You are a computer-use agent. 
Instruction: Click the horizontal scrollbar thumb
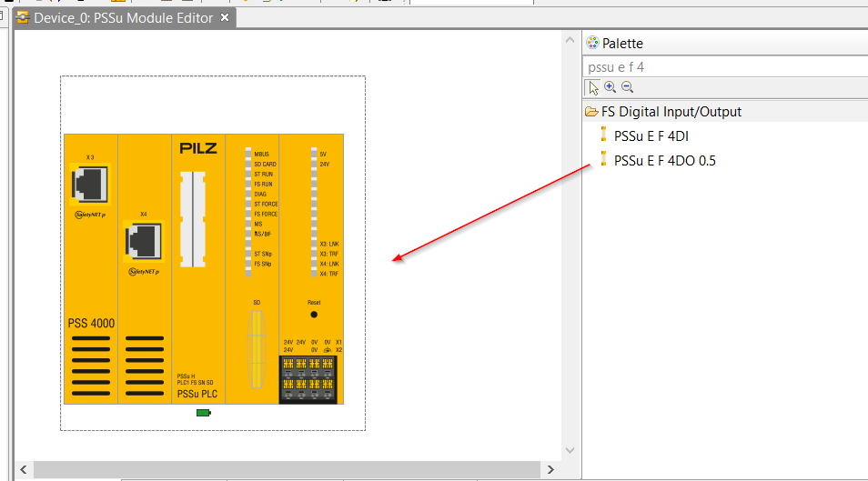(287, 469)
